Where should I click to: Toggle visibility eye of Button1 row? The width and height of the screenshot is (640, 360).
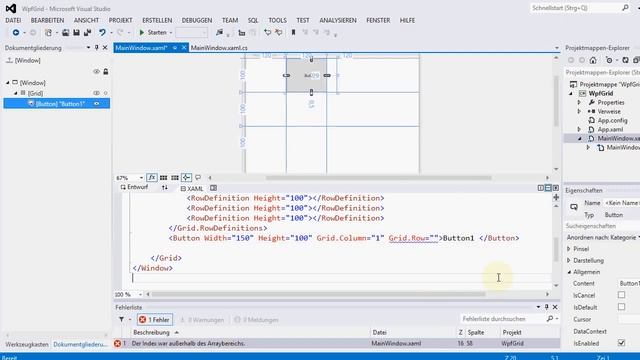[97, 104]
